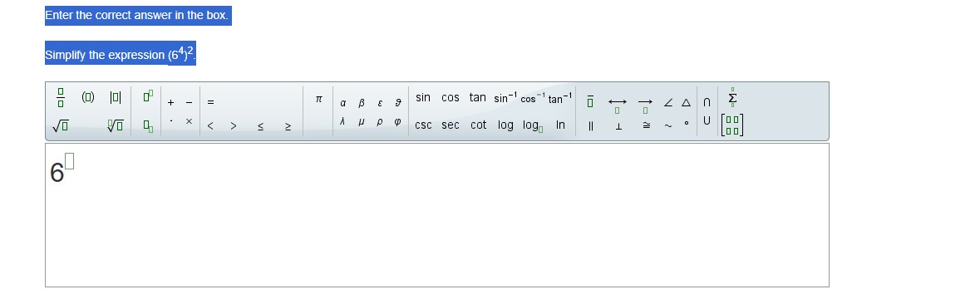980x299 pixels.
Task: Insert the matrix template
Action: click(731, 125)
